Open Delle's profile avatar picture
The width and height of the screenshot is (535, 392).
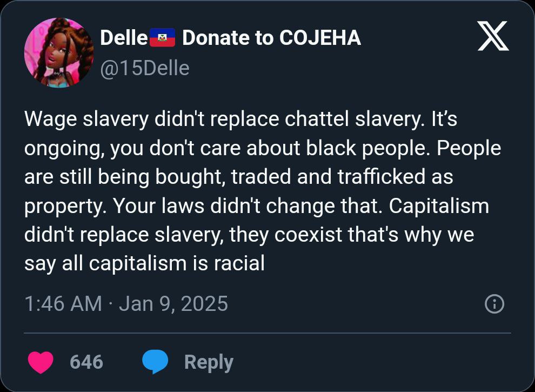click(59, 52)
